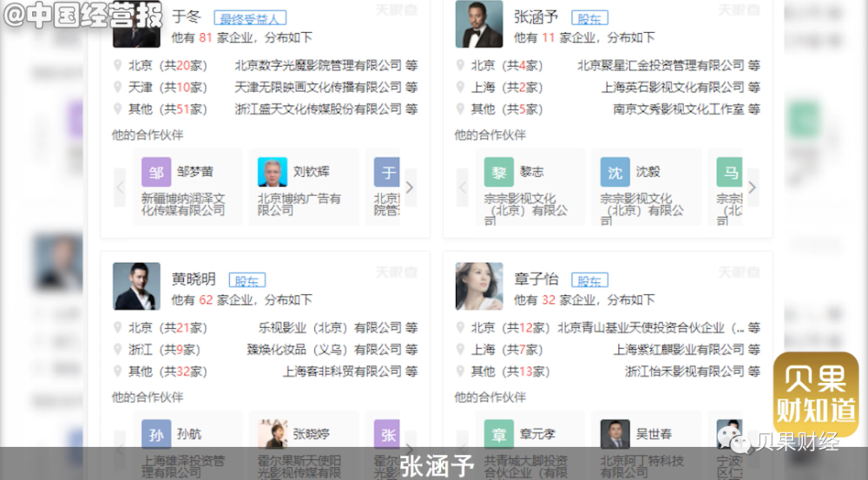The image size is (868, 480).
Task: Click location pin for 张涵予's 上海 row
Action: (x=460, y=87)
